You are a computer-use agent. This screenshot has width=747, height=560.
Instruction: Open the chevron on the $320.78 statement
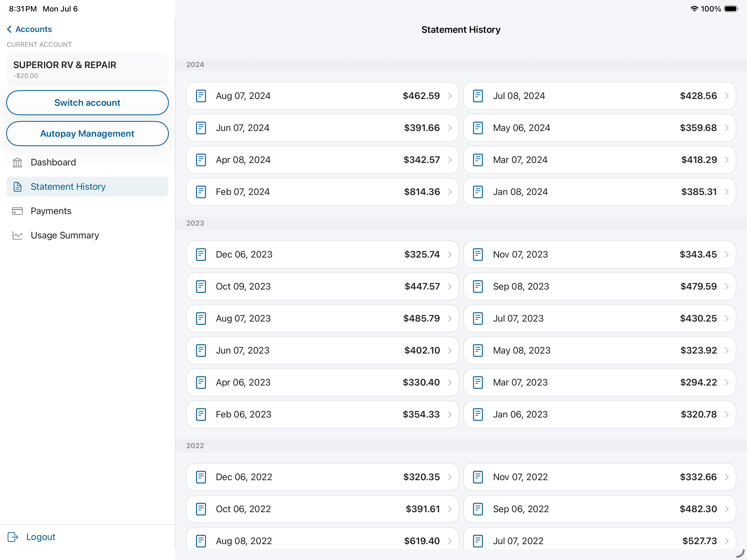tap(727, 415)
